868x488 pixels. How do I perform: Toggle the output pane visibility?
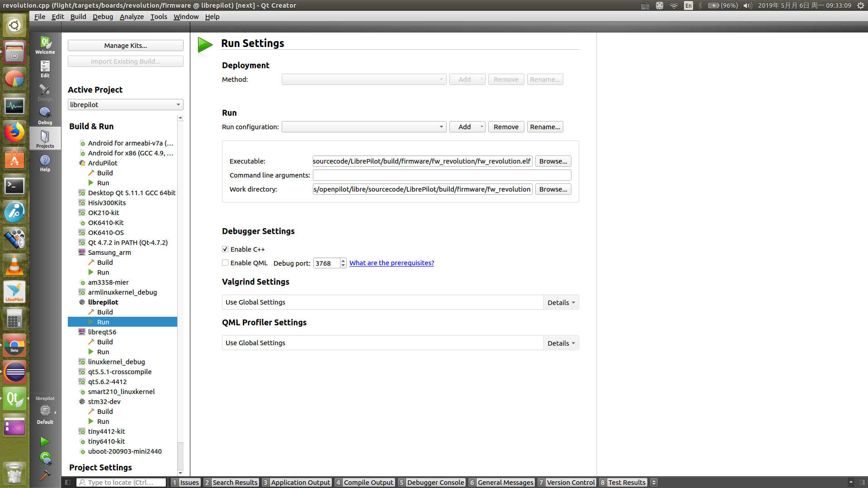click(67, 482)
